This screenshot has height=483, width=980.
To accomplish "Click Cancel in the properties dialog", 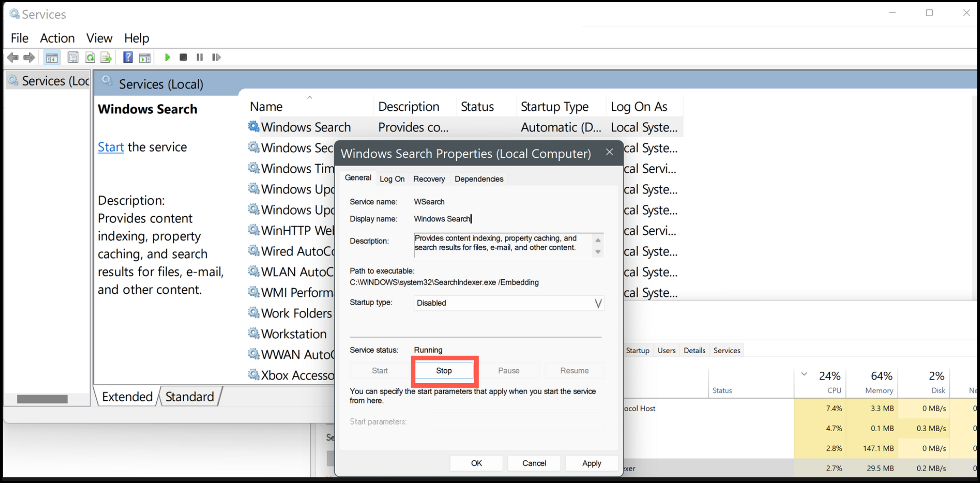I will click(534, 463).
